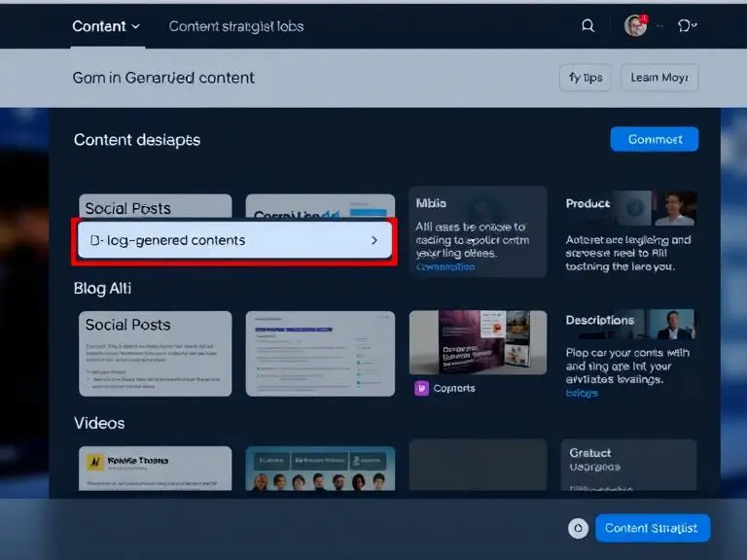Screen dimensions: 747x560
Task: Expand the Content dropdown menu
Action: click(x=106, y=26)
